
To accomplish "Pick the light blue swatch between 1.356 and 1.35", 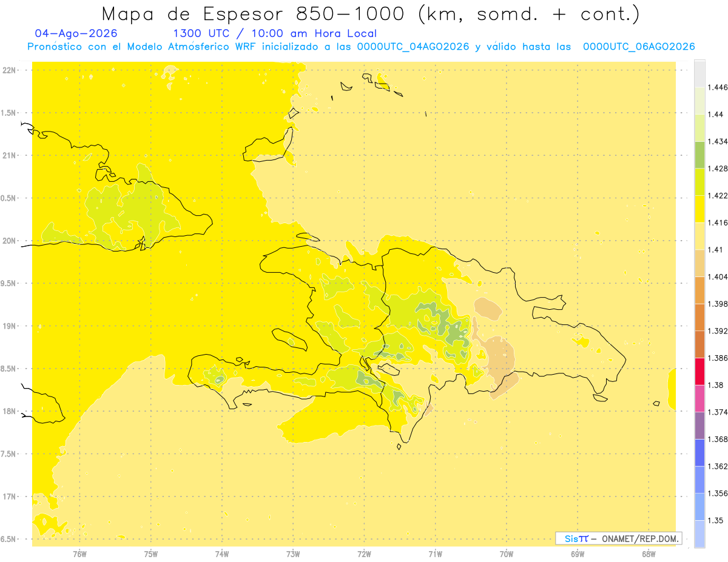I will 699,507.
